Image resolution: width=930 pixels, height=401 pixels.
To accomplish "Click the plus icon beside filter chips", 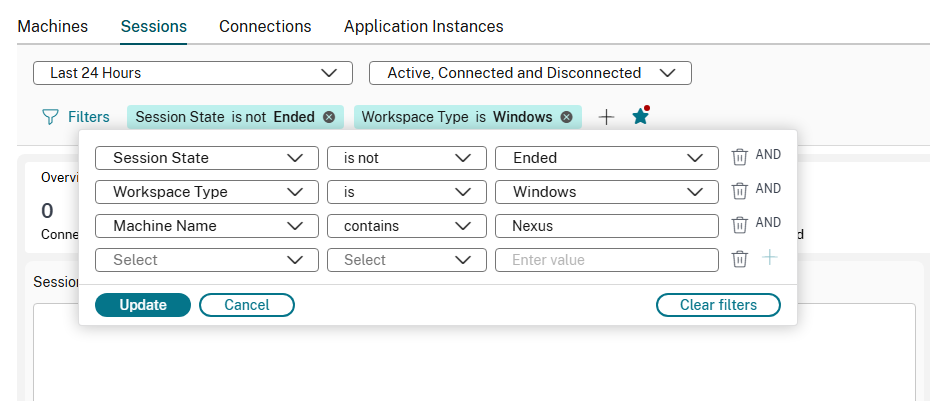I will pyautogui.click(x=606, y=117).
